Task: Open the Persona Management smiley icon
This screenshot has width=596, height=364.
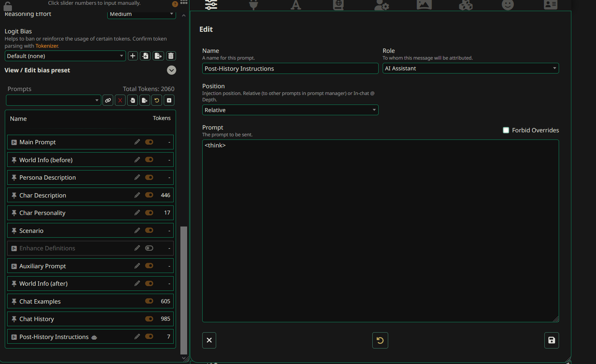Action: point(508,5)
